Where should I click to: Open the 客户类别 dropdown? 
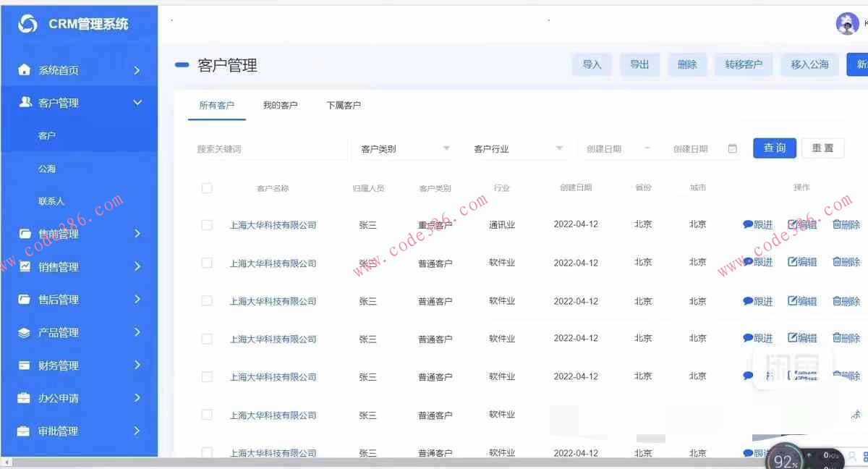403,148
